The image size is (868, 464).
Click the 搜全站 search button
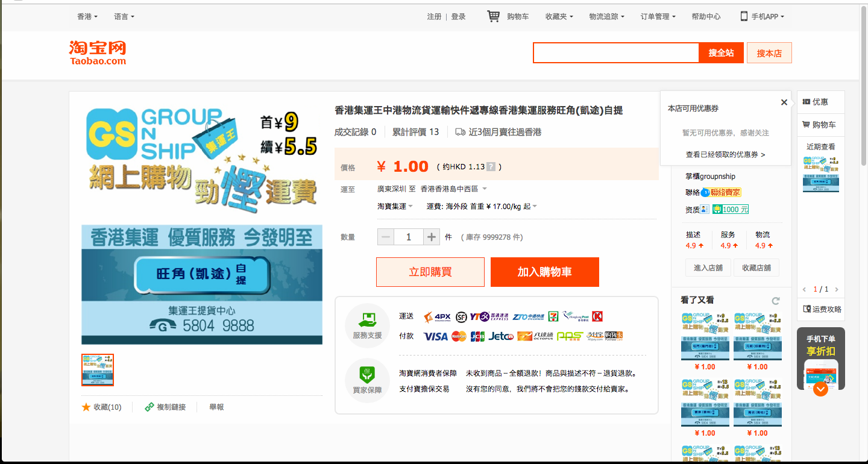click(722, 53)
